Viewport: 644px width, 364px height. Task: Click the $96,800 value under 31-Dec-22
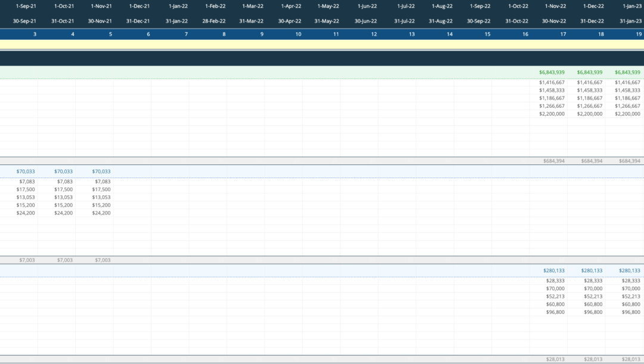(593, 312)
